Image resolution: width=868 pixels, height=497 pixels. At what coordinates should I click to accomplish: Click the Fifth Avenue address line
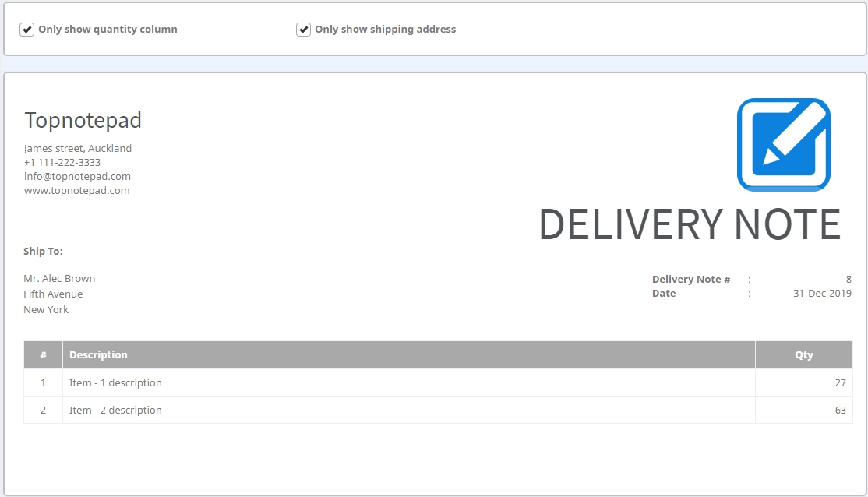click(53, 294)
